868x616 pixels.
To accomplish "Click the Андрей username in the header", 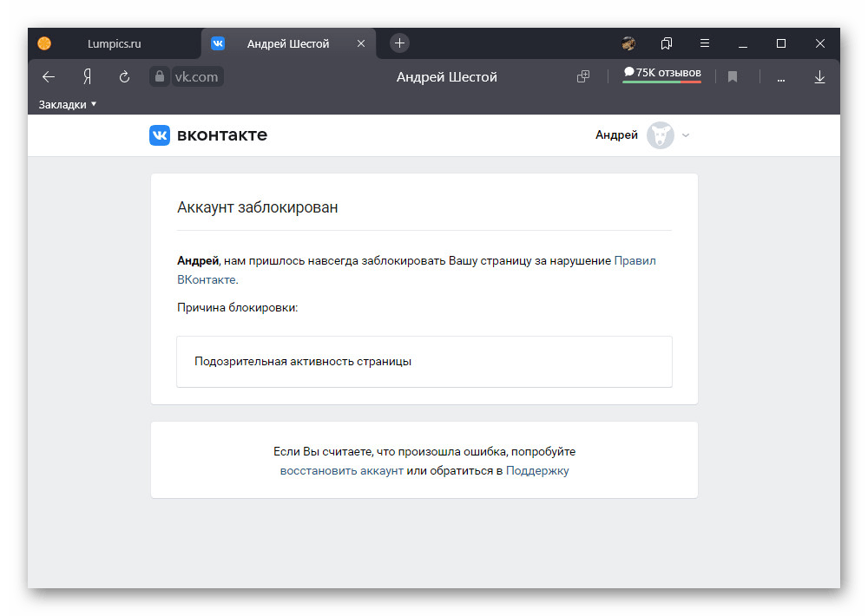I will 616,135.
